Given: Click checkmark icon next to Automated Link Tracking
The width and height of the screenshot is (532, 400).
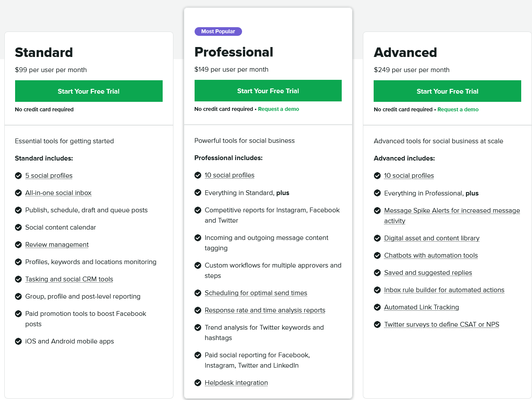Looking at the screenshot, I should (377, 307).
